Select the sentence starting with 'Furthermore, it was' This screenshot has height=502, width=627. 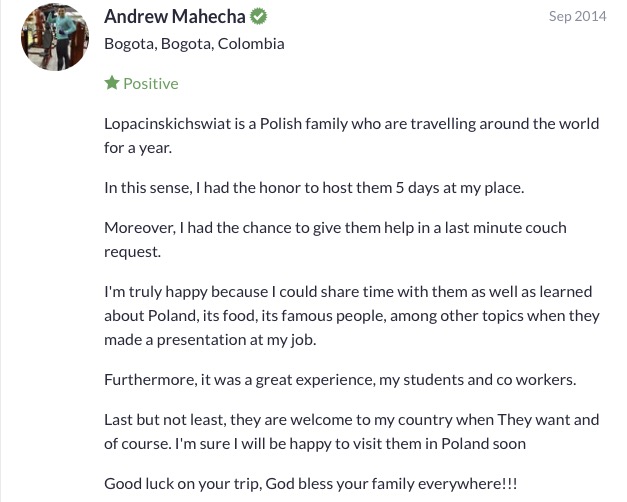coord(340,380)
